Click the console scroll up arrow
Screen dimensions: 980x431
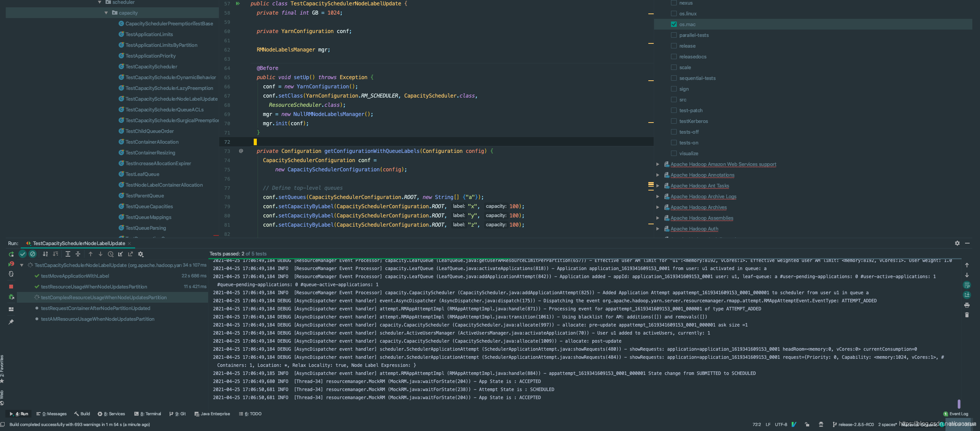tap(967, 265)
